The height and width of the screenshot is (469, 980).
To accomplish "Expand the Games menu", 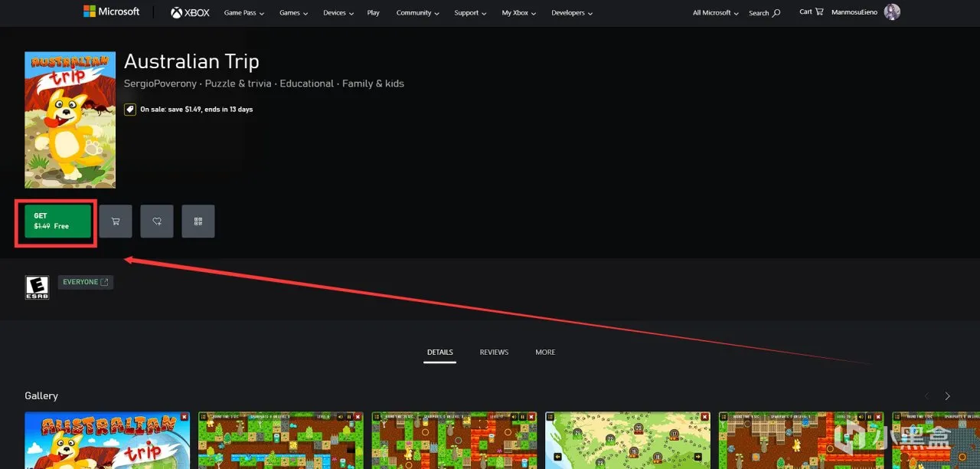I will point(294,12).
